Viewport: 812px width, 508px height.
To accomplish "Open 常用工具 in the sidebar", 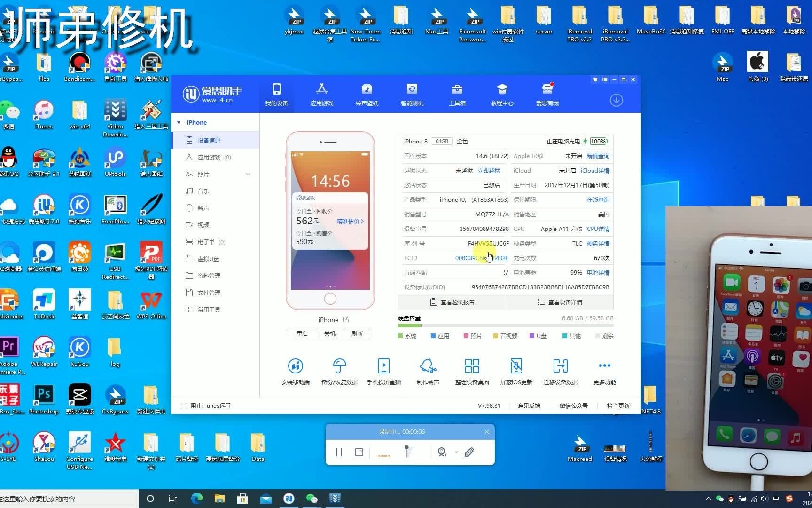I will [215, 310].
